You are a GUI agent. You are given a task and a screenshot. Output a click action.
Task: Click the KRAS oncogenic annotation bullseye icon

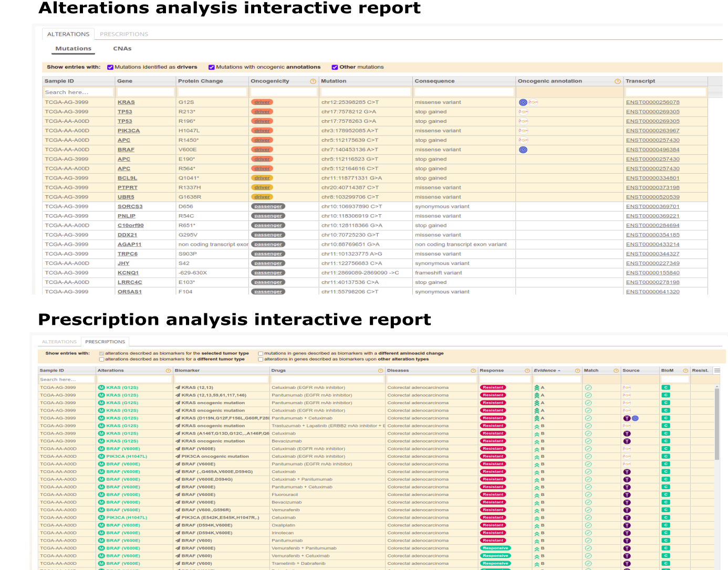click(x=523, y=102)
